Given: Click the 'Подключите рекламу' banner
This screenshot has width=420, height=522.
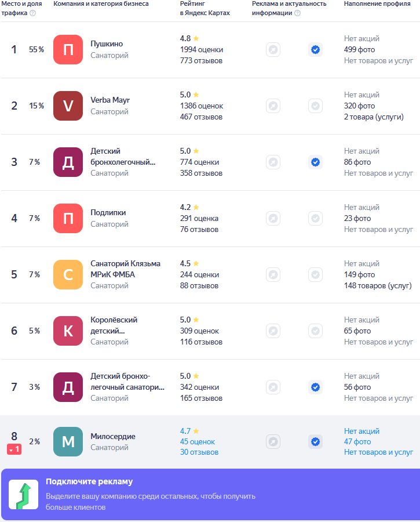Looking at the screenshot, I should coord(210,495).
